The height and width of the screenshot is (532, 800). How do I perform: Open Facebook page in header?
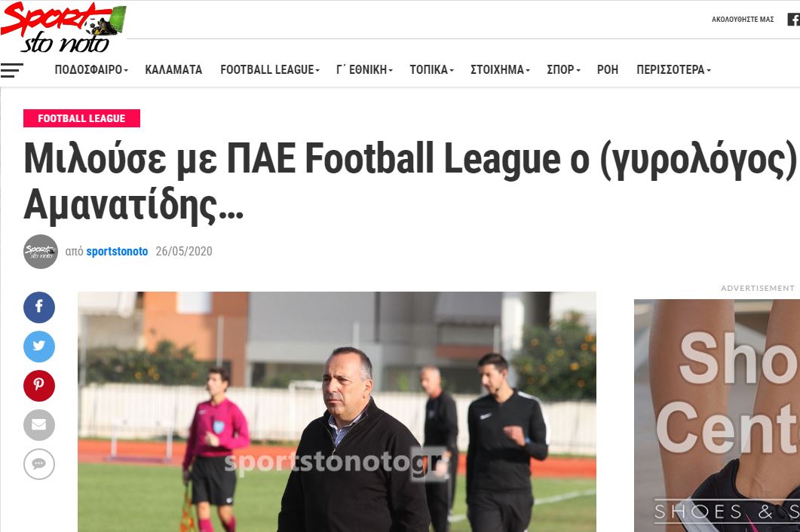[x=794, y=20]
